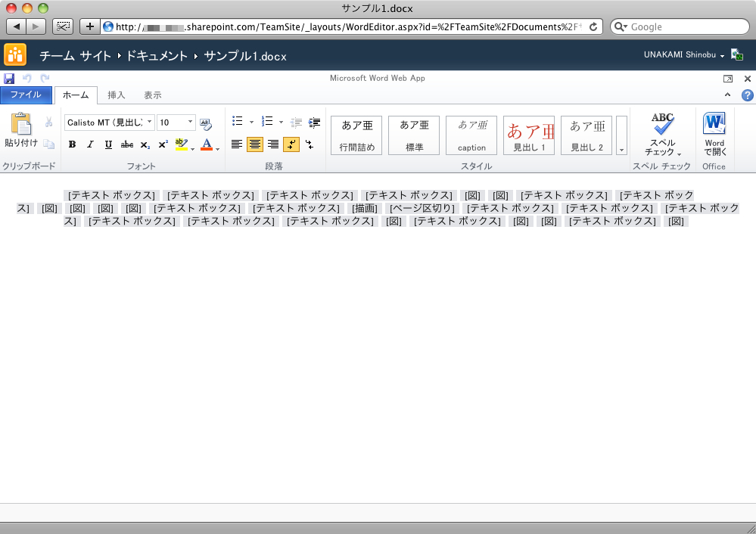756x534 pixels.
Task: Set left-to-right text direction
Action: [291, 144]
